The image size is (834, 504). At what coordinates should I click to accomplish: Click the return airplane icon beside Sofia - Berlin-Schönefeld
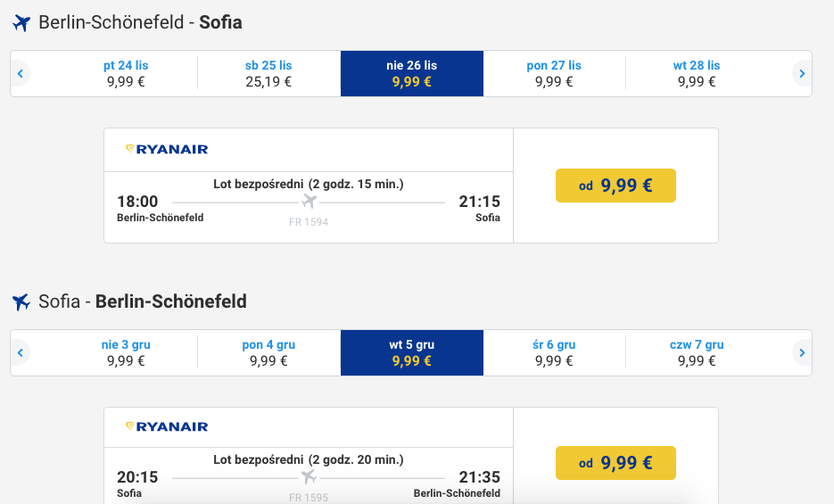click(x=21, y=302)
